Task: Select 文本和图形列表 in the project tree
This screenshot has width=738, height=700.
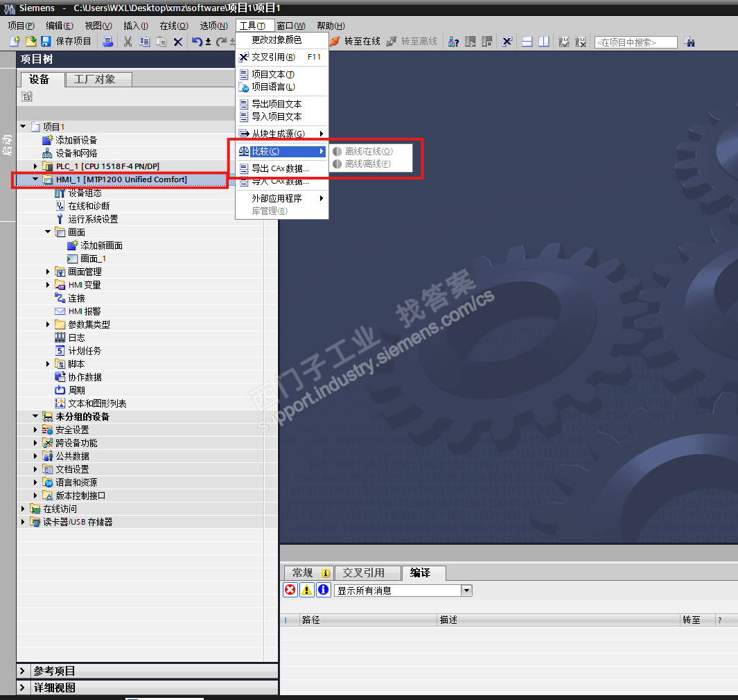Action: point(97,404)
